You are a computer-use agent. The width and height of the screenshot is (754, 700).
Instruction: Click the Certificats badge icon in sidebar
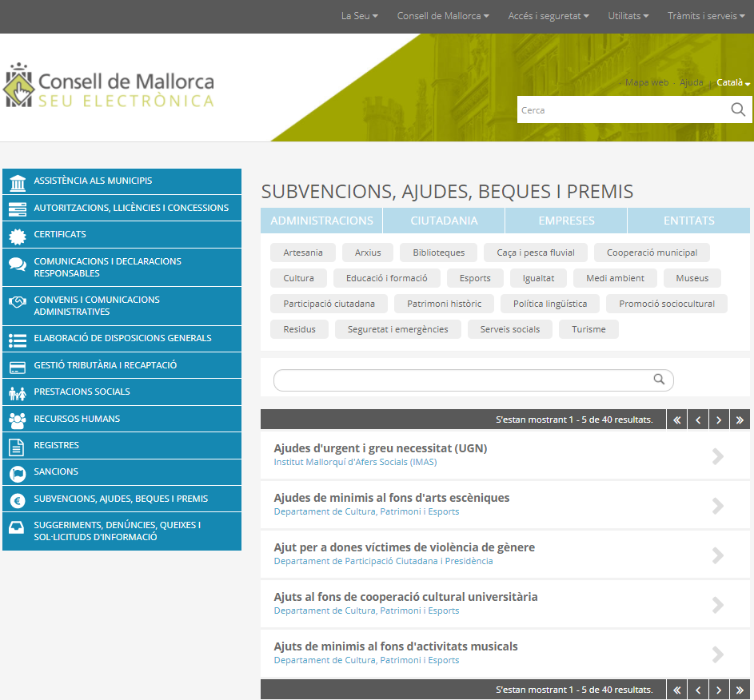click(17, 235)
